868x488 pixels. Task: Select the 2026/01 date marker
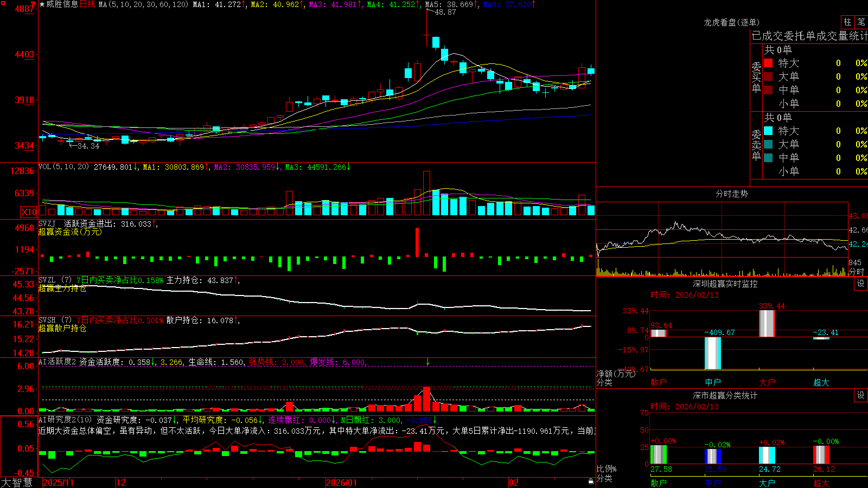pos(342,483)
